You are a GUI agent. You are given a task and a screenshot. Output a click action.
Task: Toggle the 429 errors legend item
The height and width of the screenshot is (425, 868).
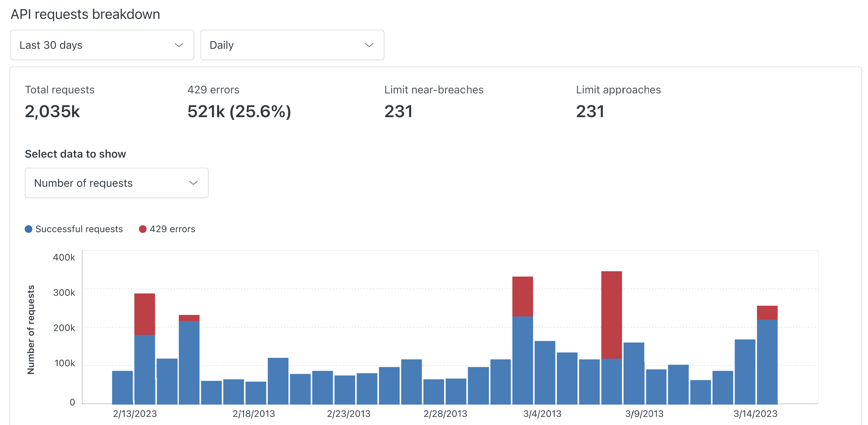167,229
